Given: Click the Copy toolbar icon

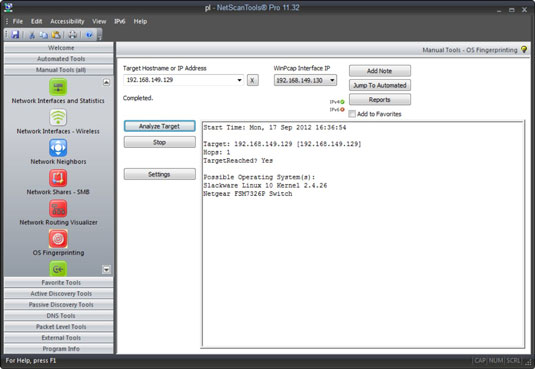Looking at the screenshot, I should click(x=44, y=35).
